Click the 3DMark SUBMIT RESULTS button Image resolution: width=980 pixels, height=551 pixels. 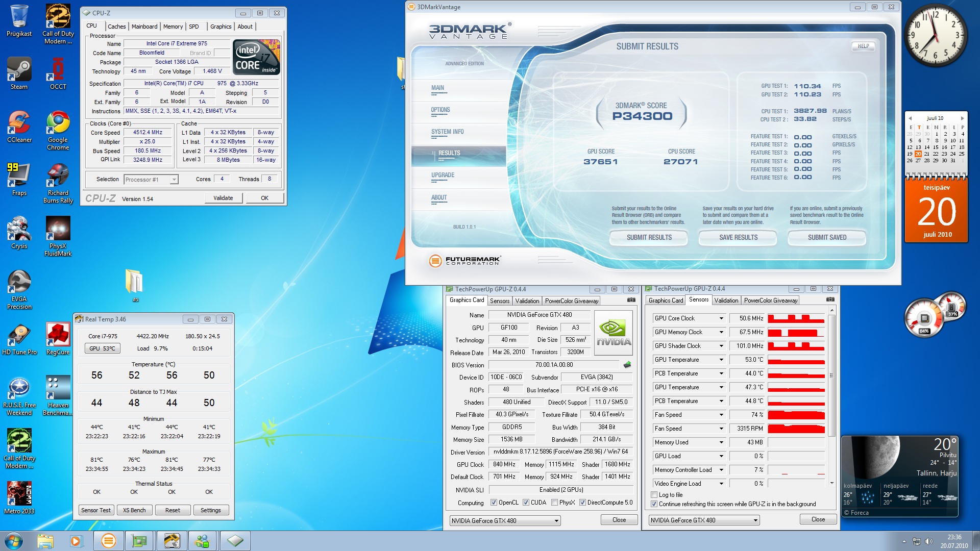pyautogui.click(x=649, y=238)
